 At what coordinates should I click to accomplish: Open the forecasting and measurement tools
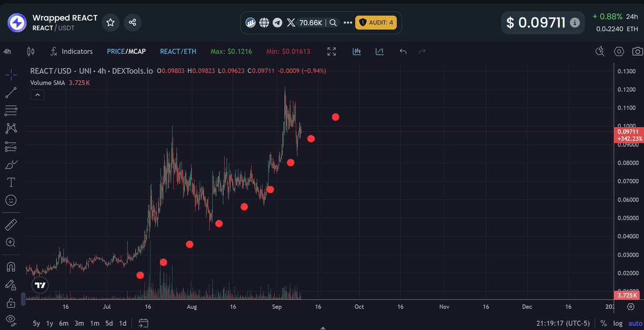(x=10, y=146)
